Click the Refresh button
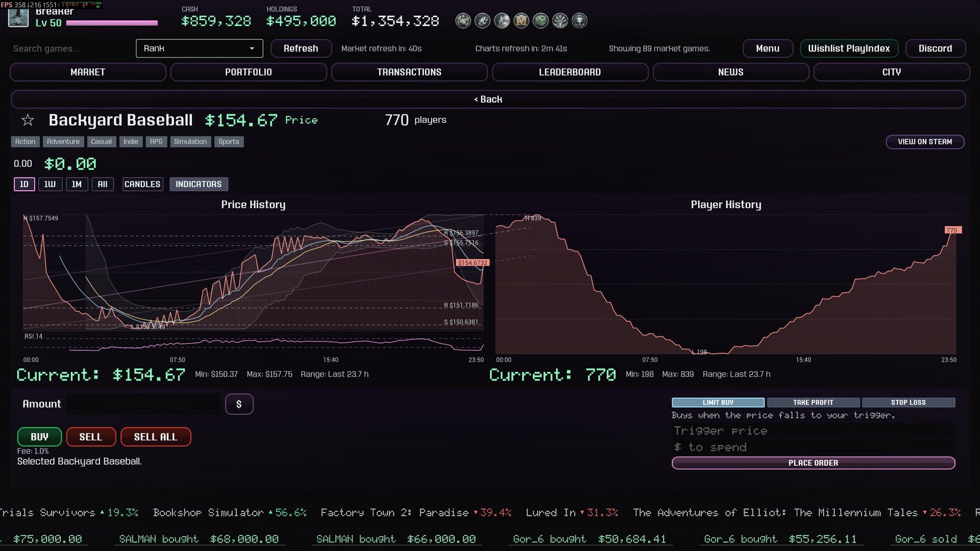Screen dimensions: 980x551 pyautogui.click(x=301, y=48)
